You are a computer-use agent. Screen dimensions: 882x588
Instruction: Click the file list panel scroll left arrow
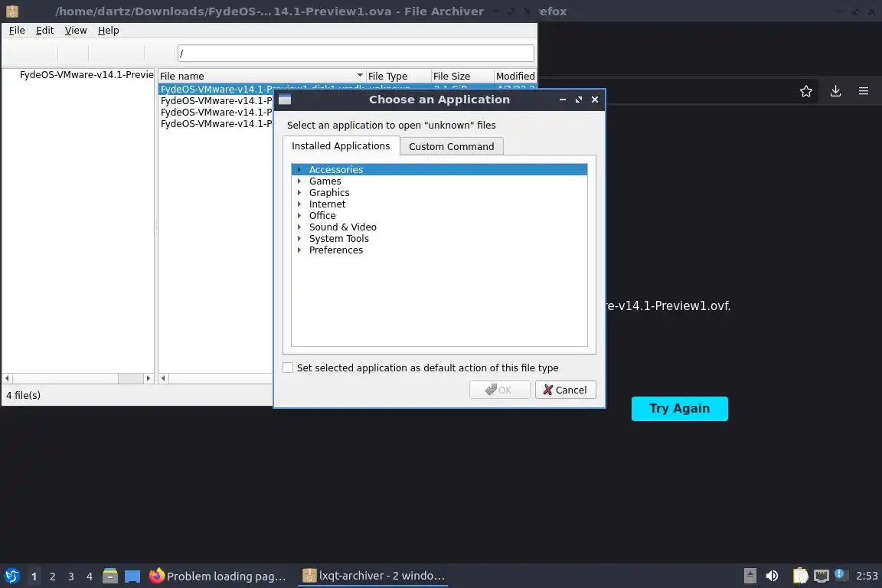tap(164, 378)
